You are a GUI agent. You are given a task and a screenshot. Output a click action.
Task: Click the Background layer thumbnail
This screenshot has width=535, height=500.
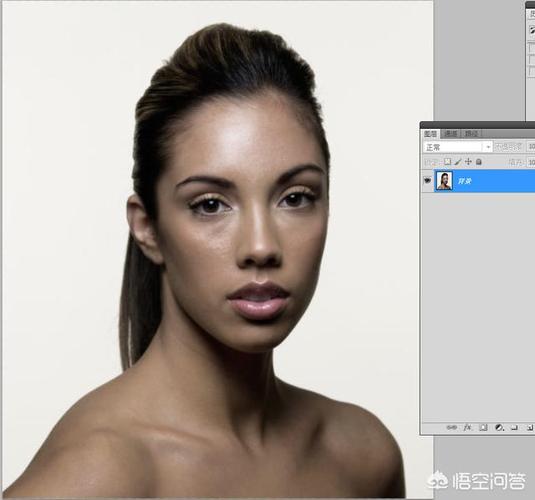(x=444, y=181)
